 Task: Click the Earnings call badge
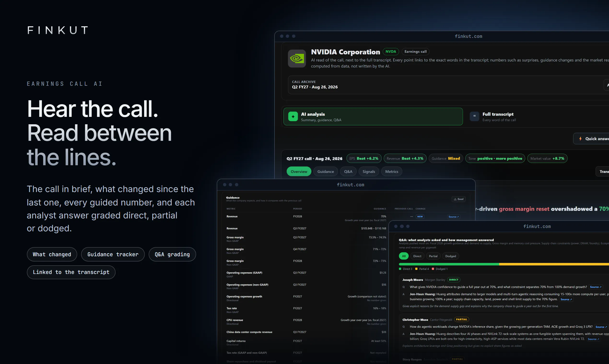point(415,51)
